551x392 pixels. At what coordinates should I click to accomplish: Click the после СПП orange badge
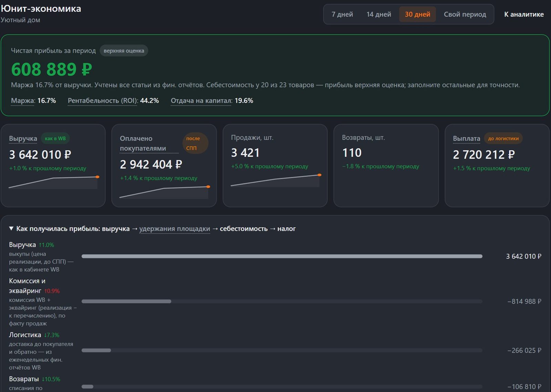click(195, 143)
